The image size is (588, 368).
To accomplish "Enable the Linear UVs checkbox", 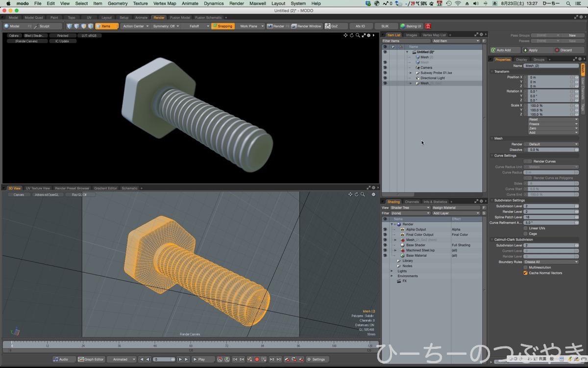I will pos(525,228).
